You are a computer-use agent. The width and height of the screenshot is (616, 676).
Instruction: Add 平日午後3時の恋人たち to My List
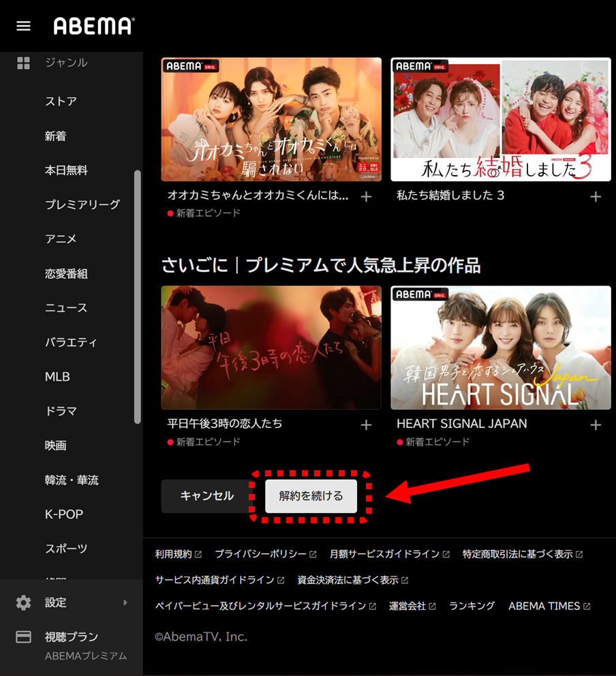(x=366, y=425)
